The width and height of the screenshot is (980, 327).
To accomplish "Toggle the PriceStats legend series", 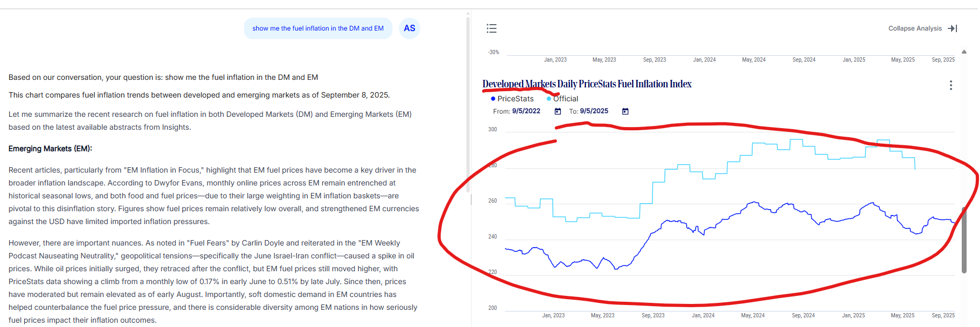I will pos(515,99).
